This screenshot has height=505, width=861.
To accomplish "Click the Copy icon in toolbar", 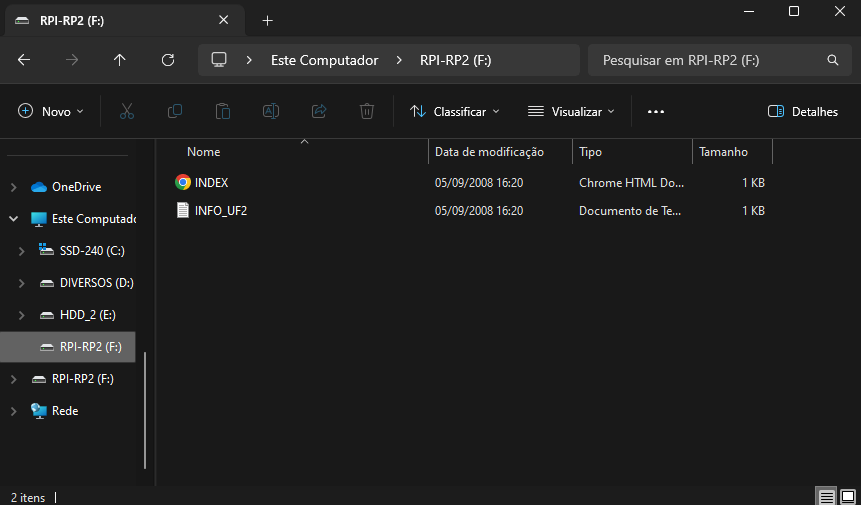I will pos(175,111).
